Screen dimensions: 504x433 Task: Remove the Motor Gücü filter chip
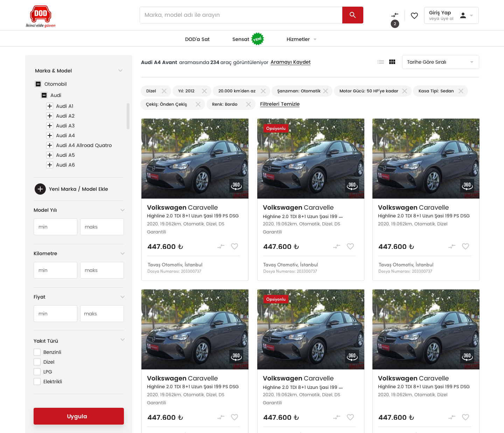coord(405,91)
